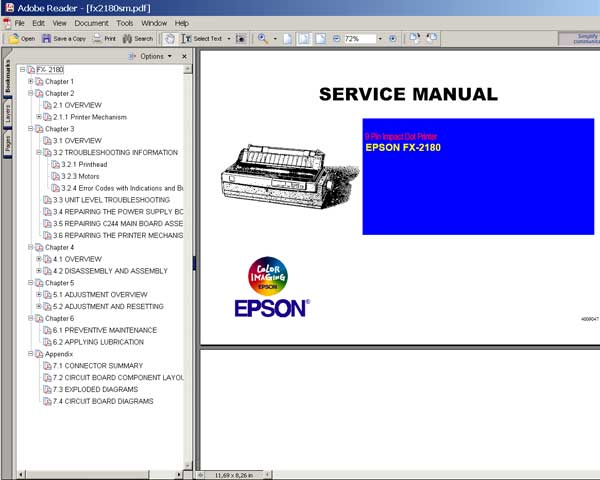The width and height of the screenshot is (600, 480).
Task: Open the bookmarks Options dropdown
Action: [x=151, y=56]
